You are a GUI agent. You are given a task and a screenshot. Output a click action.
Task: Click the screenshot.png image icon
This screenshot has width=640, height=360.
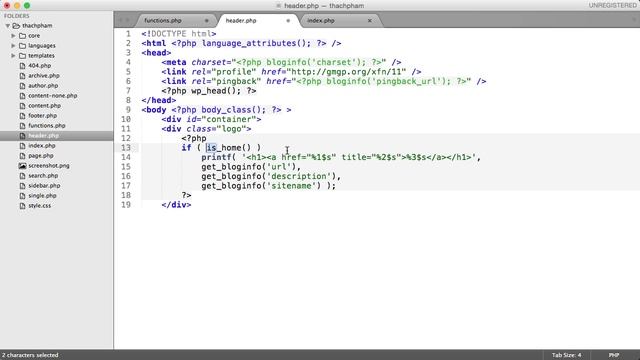tap(22, 166)
